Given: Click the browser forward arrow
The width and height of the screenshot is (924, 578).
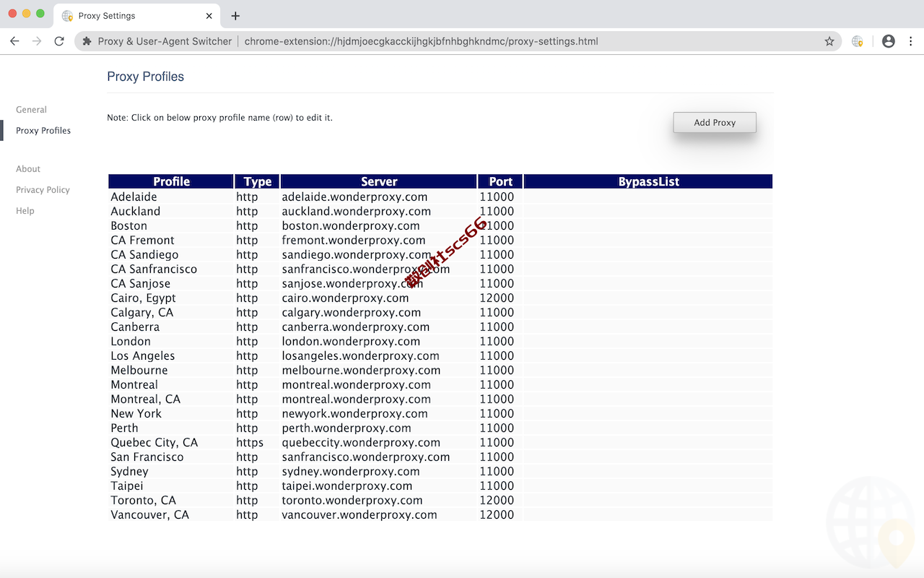Looking at the screenshot, I should point(37,41).
